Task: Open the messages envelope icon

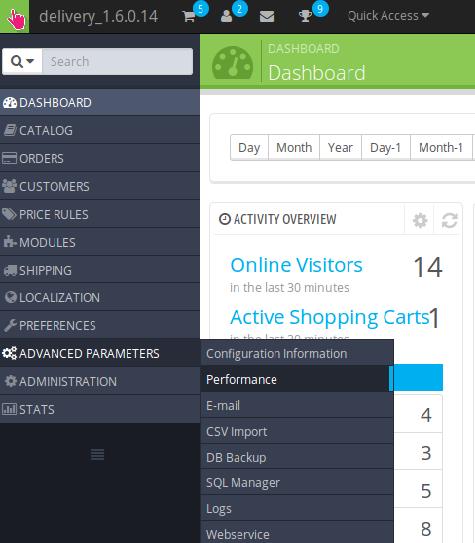Action: [x=267, y=17]
